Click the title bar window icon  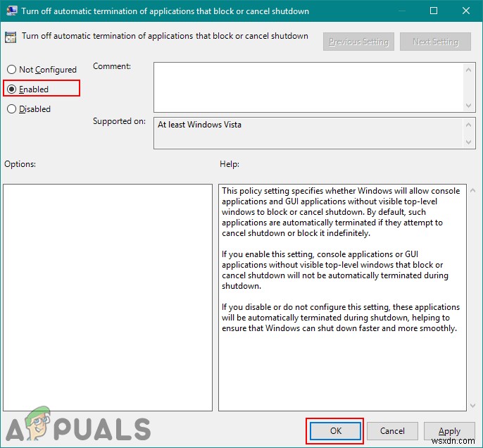(x=12, y=11)
